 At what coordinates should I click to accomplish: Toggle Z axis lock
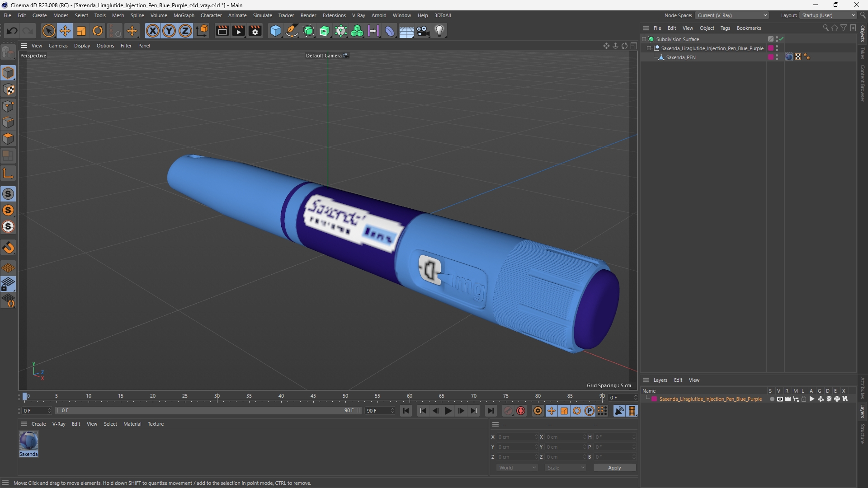pyautogui.click(x=185, y=31)
